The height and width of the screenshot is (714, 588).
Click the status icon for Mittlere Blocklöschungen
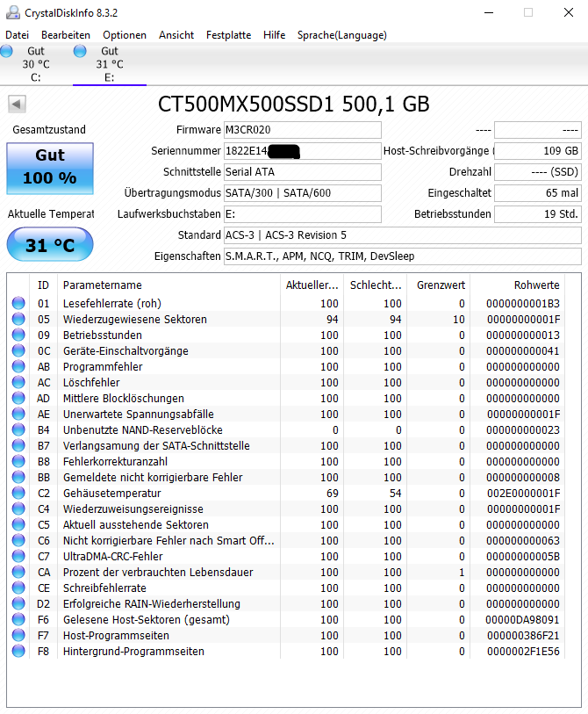[x=18, y=398]
